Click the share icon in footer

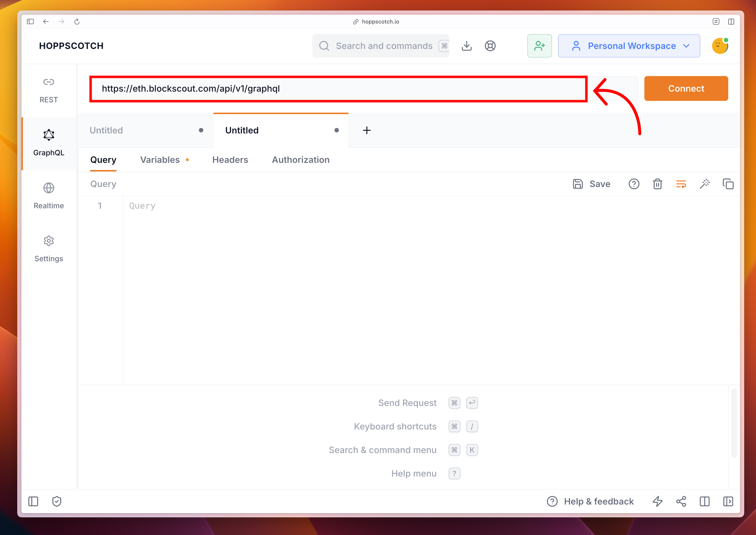681,501
